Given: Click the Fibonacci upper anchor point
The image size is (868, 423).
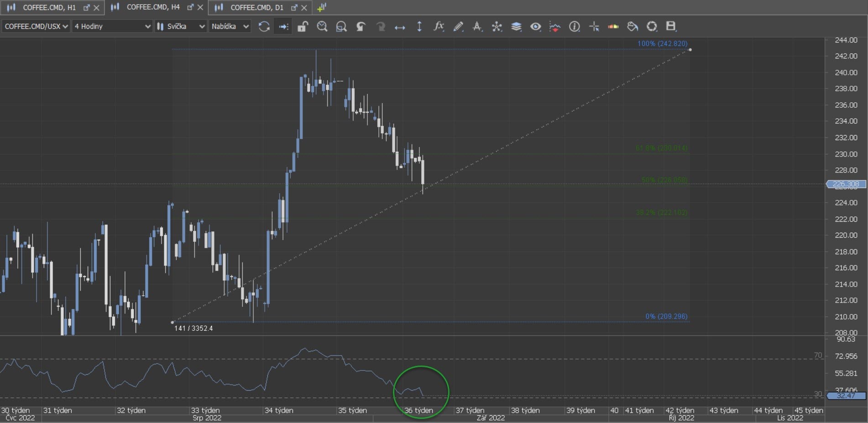Looking at the screenshot, I should [690, 50].
